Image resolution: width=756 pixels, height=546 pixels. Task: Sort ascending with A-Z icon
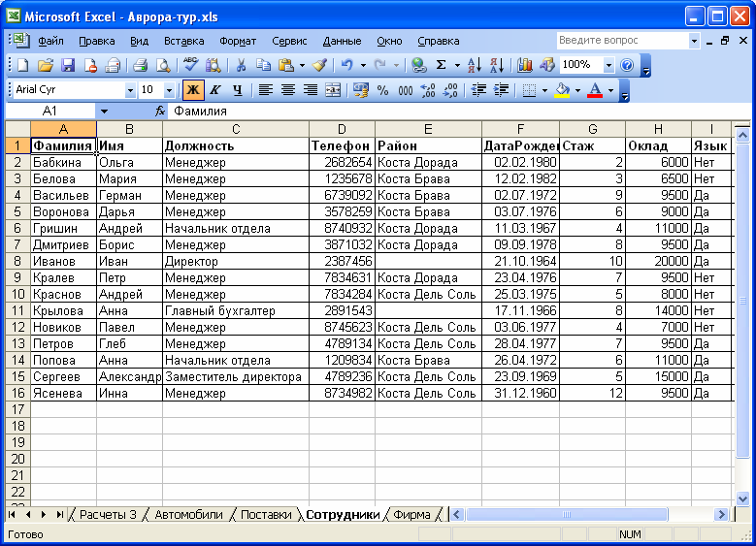pyautogui.click(x=474, y=65)
